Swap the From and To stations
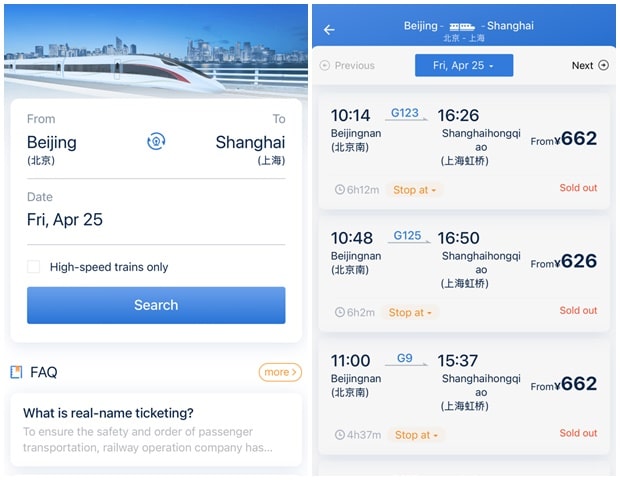The height and width of the screenshot is (480, 620). tap(156, 141)
